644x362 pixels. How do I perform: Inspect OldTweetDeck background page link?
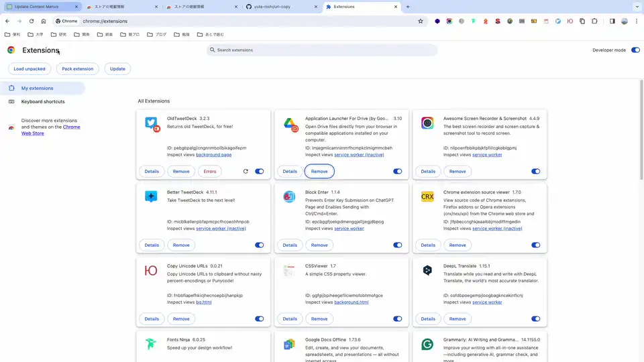pos(213,155)
